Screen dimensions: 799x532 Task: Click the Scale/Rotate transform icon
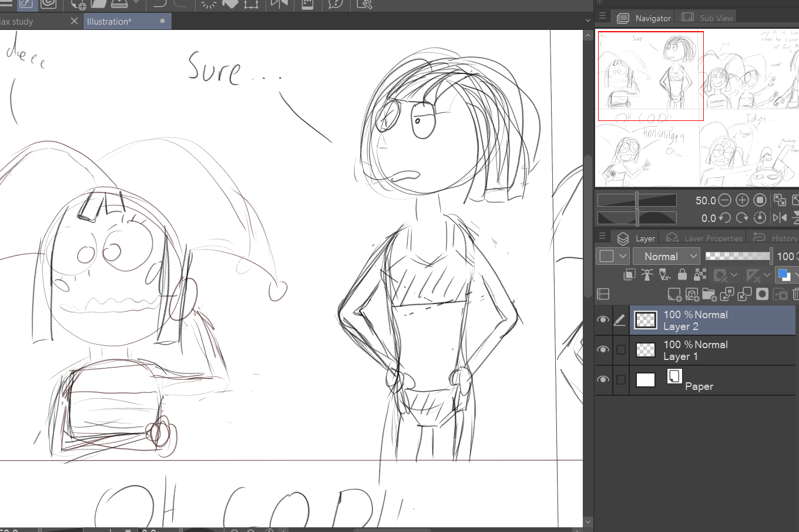[251, 4]
